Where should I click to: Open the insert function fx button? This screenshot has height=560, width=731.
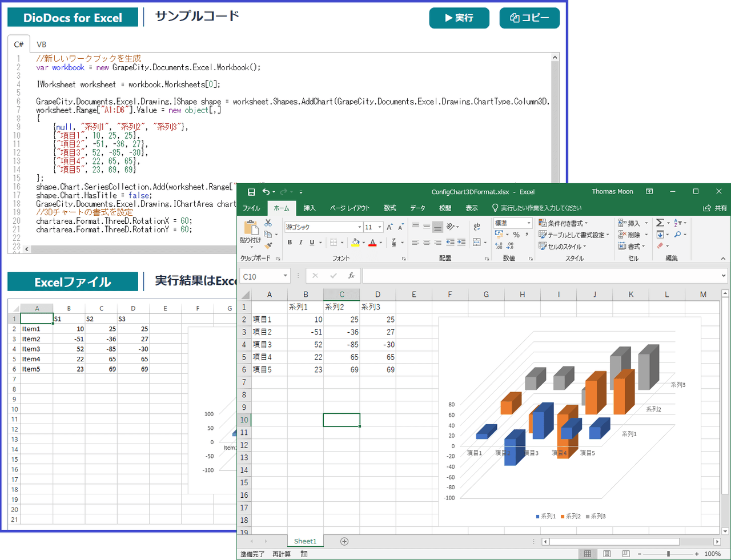click(351, 276)
